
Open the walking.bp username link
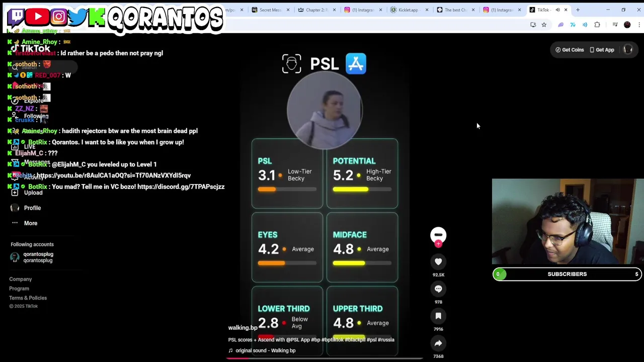(243, 328)
